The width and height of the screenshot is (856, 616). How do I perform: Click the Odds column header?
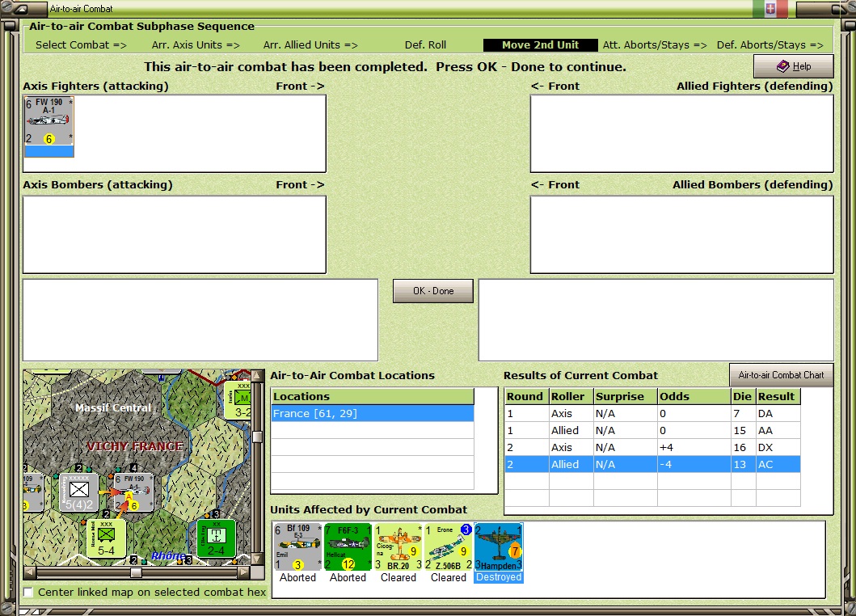pyautogui.click(x=694, y=396)
